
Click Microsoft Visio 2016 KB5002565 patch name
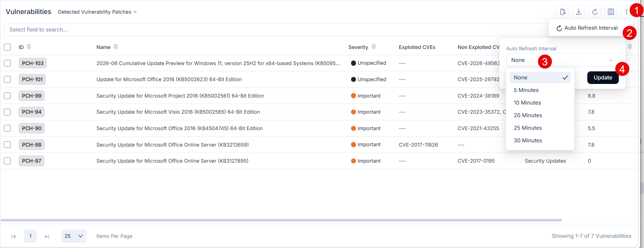[178, 112]
